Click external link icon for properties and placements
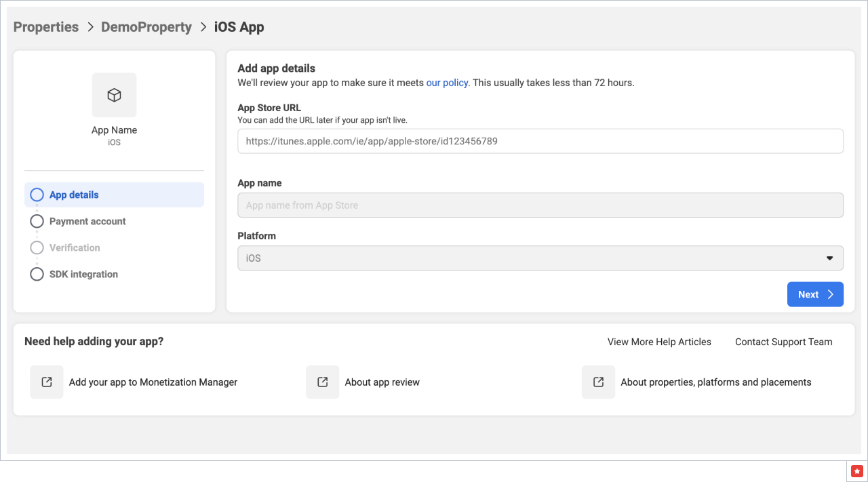Image resolution: width=868 pixels, height=482 pixels. (598, 382)
